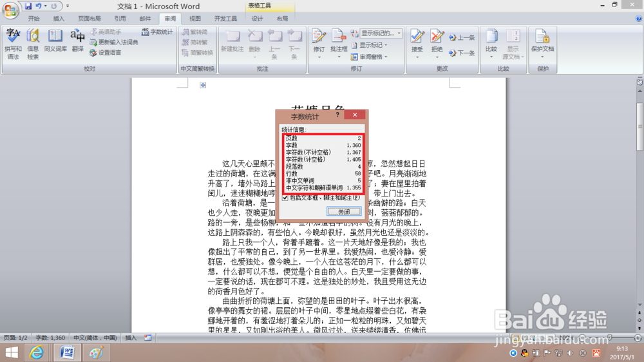Open the References (引用) tab
644x362 pixels.
point(120,19)
